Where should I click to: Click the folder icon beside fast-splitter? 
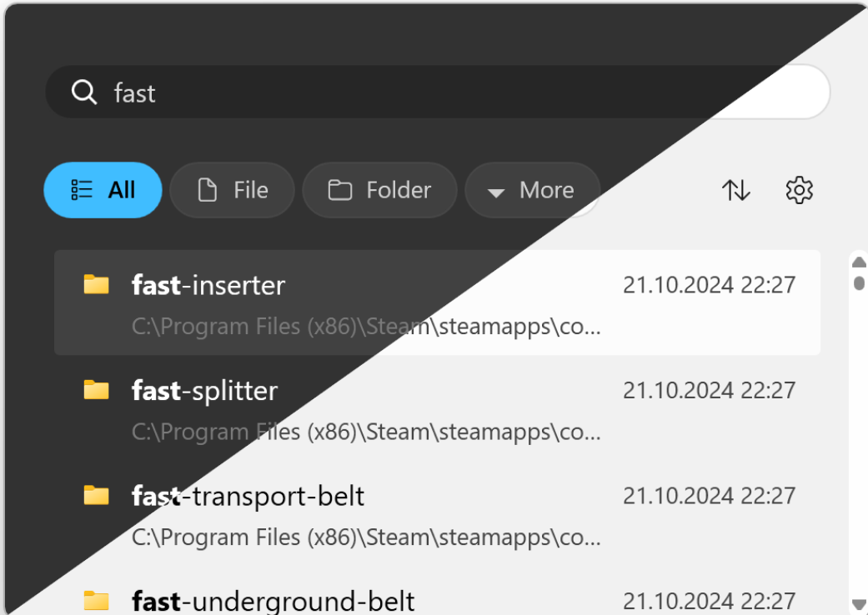(96, 390)
